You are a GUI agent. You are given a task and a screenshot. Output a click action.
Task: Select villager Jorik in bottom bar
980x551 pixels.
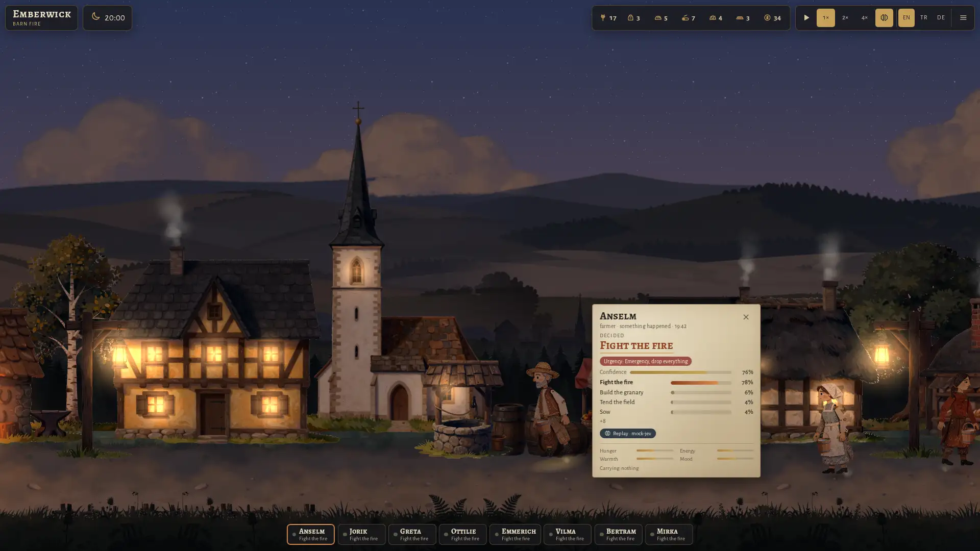click(x=361, y=534)
